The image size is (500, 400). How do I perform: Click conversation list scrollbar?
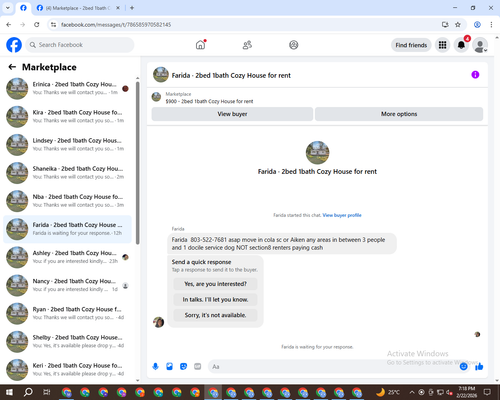137,163
